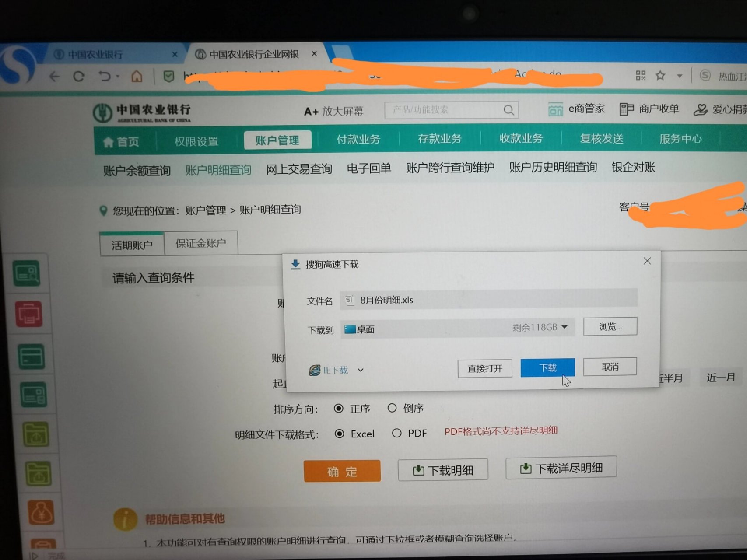Click 账户跨行查询维护 submenu
Viewport: 747px width, 560px height.
click(x=450, y=168)
